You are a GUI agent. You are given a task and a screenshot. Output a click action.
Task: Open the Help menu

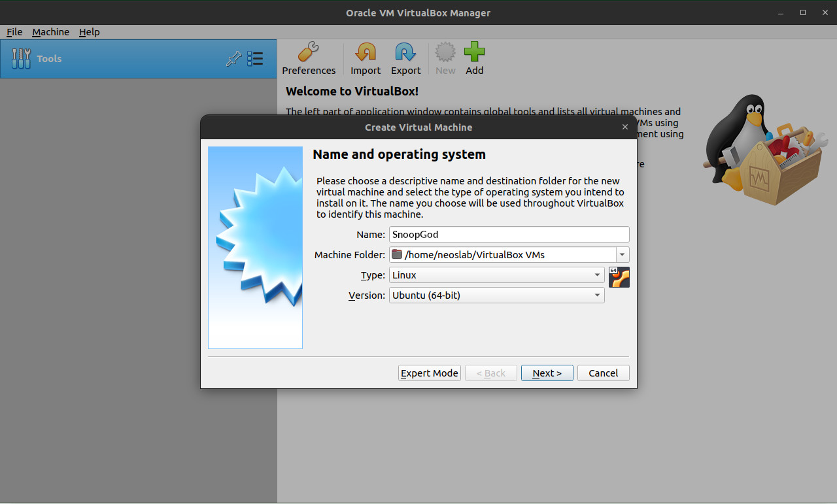tap(89, 32)
